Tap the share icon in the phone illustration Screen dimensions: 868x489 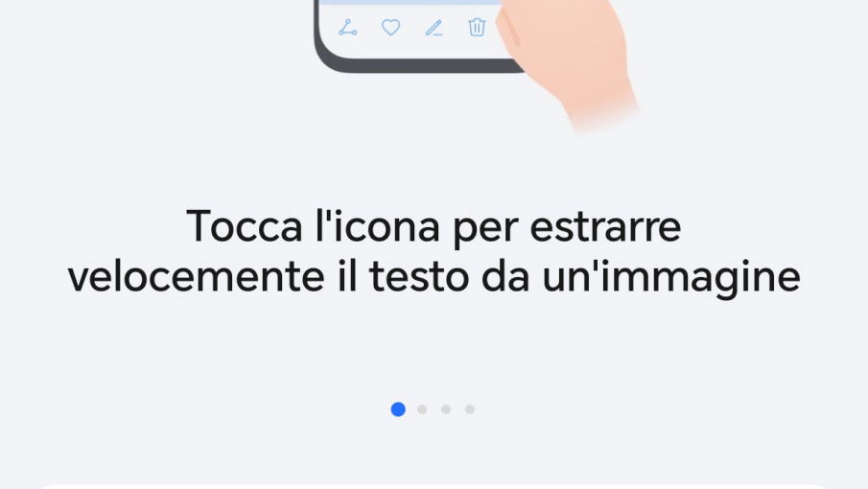(347, 28)
